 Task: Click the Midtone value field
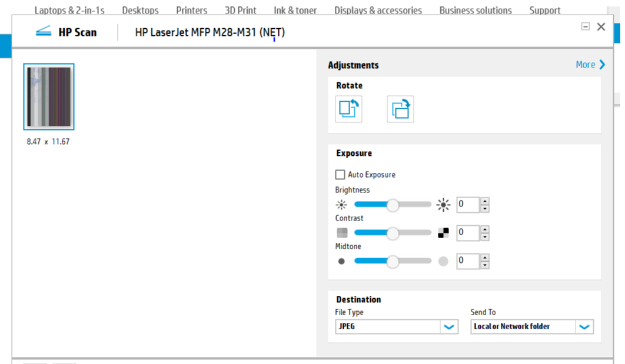click(468, 261)
